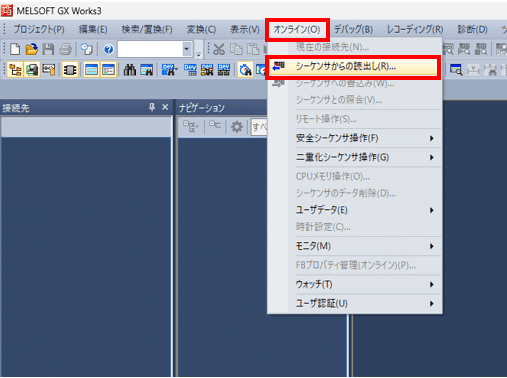Pin the 接続先 panel with pushpin icon

[152, 107]
